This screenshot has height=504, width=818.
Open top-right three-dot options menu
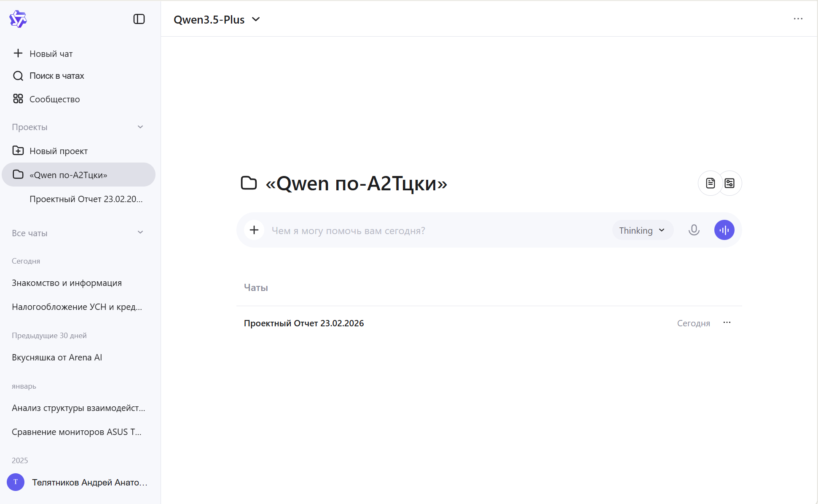pyautogui.click(x=798, y=19)
